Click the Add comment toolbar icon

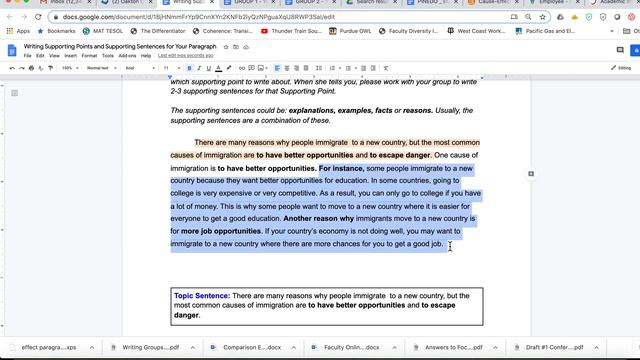click(251, 68)
